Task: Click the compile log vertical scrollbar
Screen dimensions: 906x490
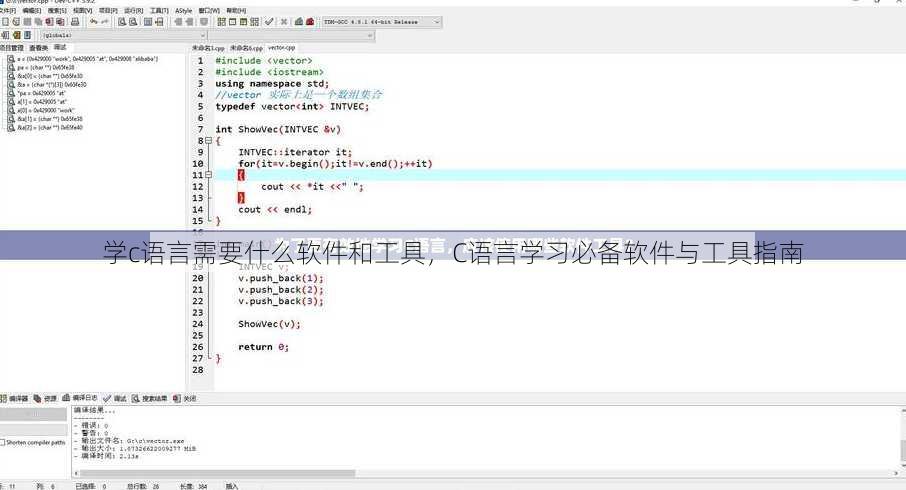Action: pos(903,437)
